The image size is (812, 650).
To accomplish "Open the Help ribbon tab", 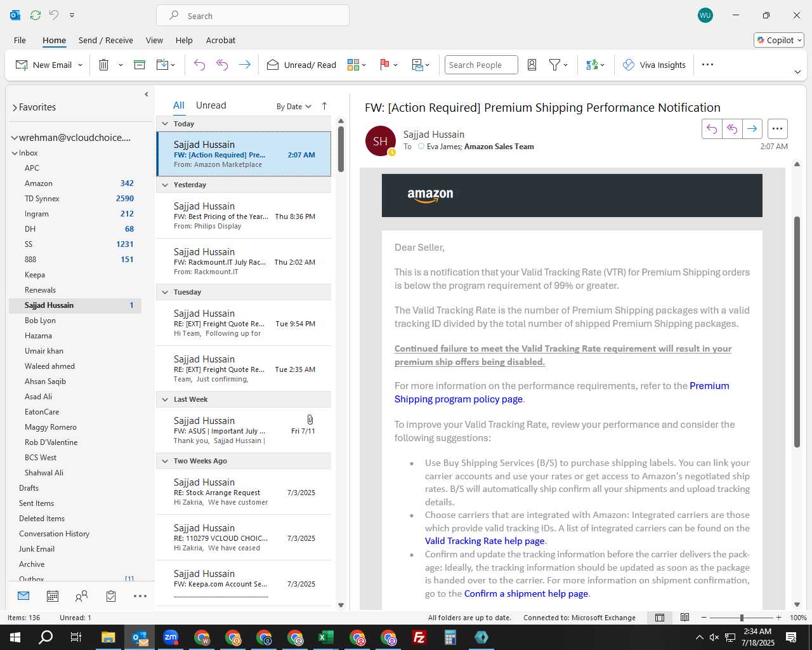I will click(x=184, y=40).
